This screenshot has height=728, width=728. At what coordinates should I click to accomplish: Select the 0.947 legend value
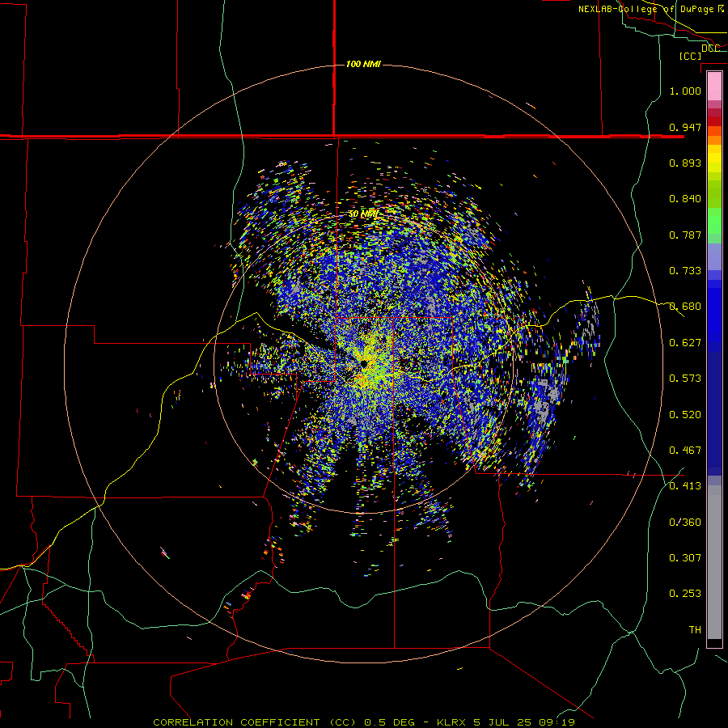coord(685,127)
